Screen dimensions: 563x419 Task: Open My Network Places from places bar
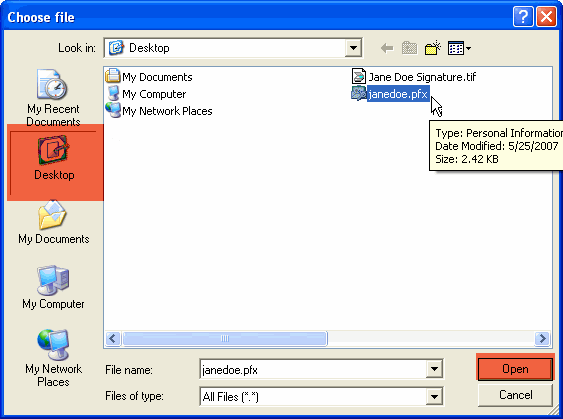click(53, 358)
